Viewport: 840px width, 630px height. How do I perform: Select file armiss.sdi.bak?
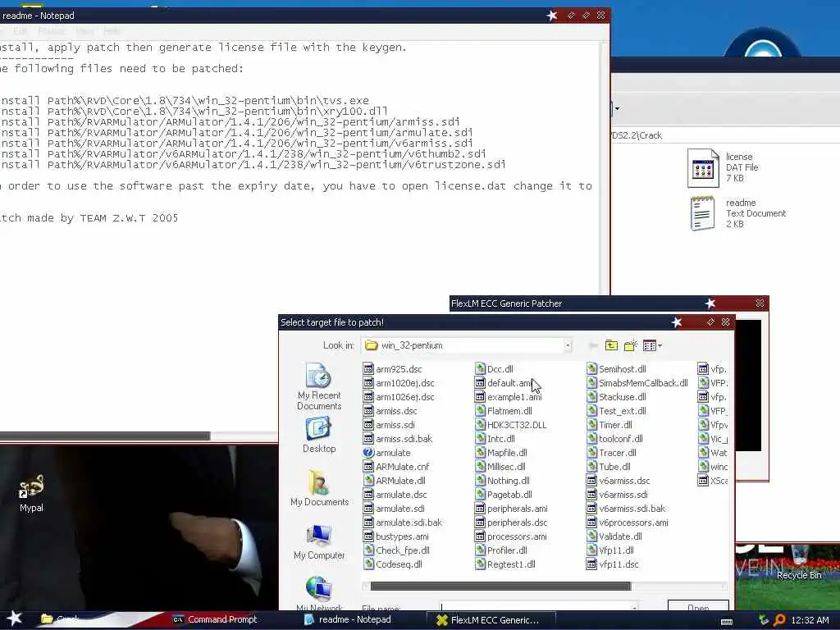coord(398,439)
